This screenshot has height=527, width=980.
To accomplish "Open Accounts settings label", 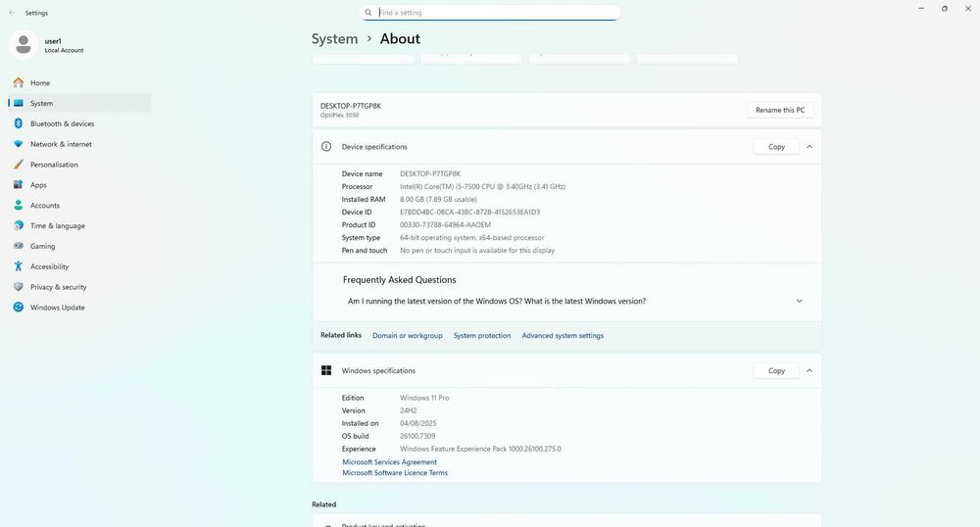I will [x=45, y=206].
